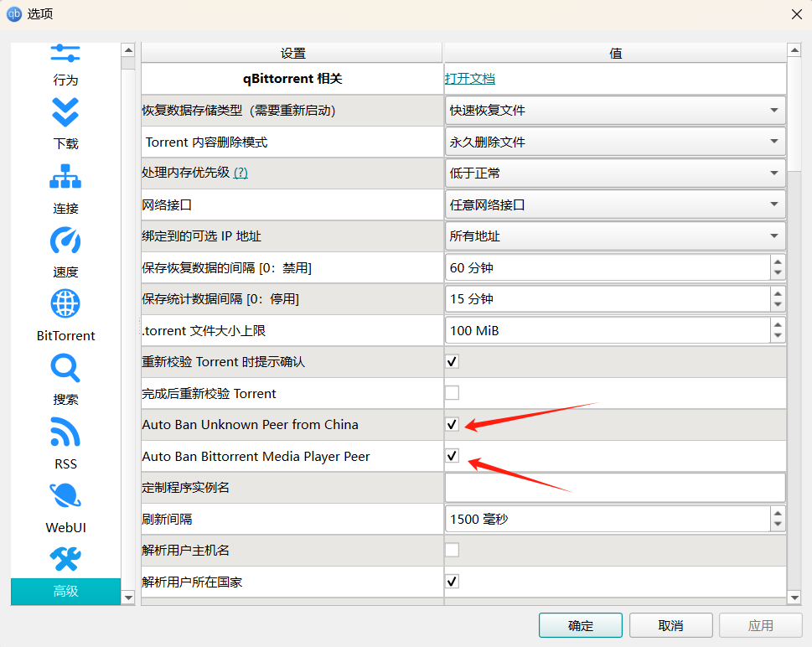Enable 解析用户主机名 checkbox
This screenshot has height=647, width=812.
453,550
